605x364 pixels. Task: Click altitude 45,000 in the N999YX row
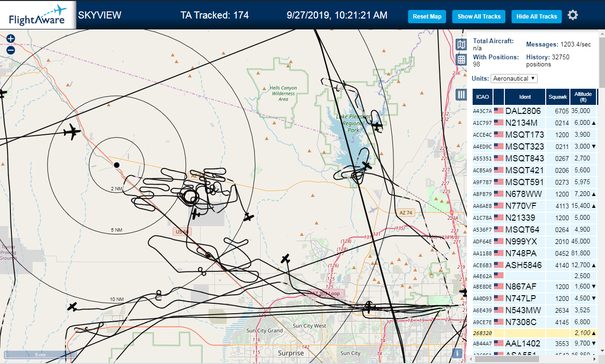coord(581,241)
